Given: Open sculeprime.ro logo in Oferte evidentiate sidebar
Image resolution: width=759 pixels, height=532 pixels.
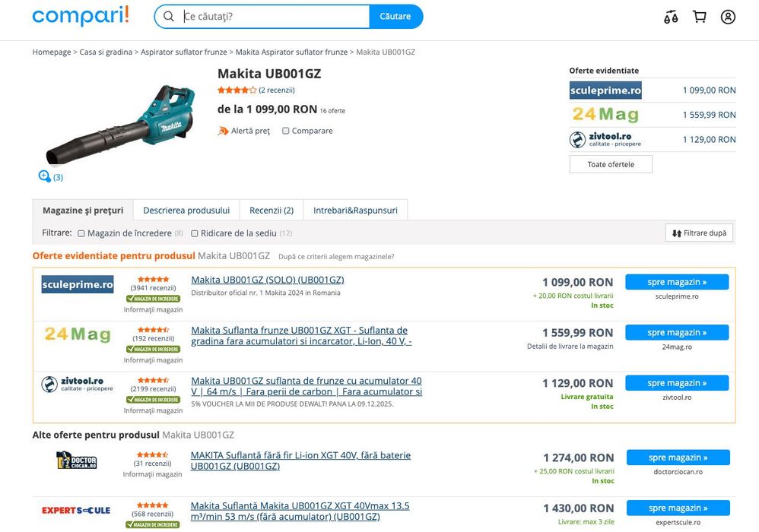Looking at the screenshot, I should tap(605, 90).
